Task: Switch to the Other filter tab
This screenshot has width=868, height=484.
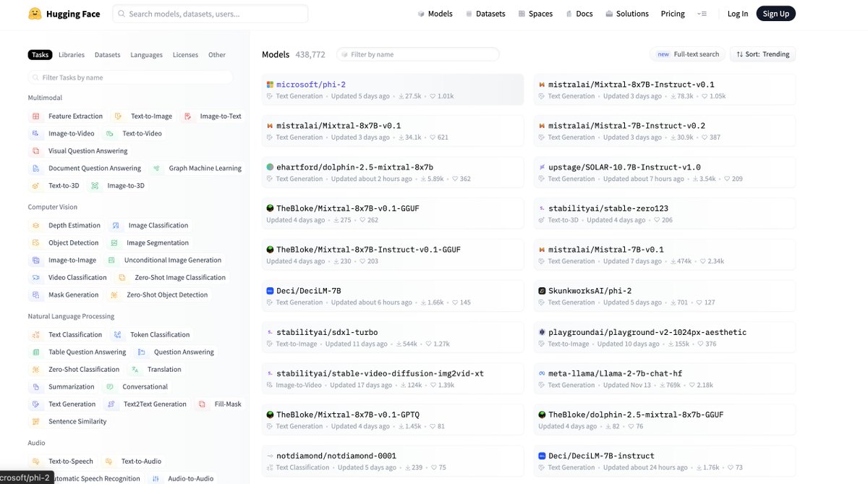Action: (217, 55)
